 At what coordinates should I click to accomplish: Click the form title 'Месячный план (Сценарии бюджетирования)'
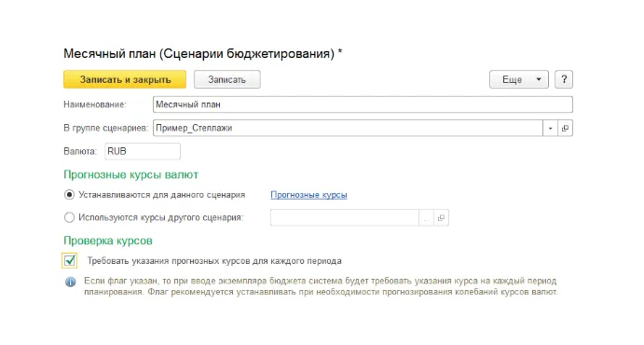coord(203,53)
